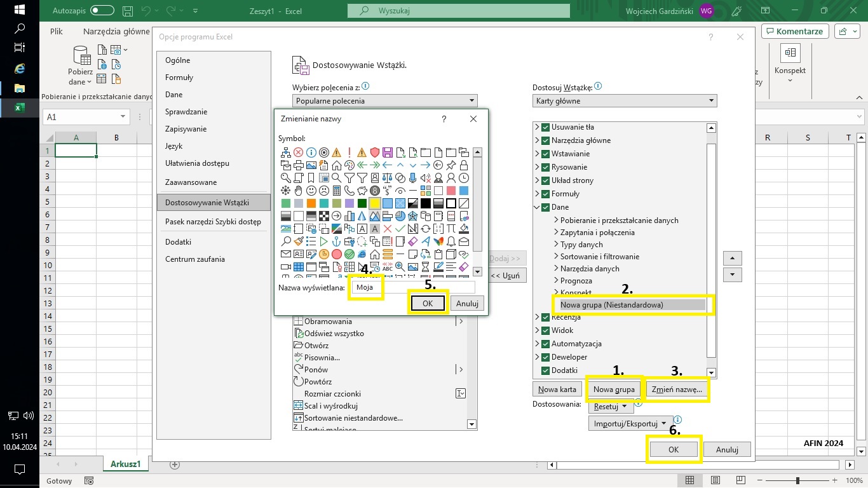Select the piggy bank symbol
The height and width of the screenshot is (488, 868).
pos(362,191)
